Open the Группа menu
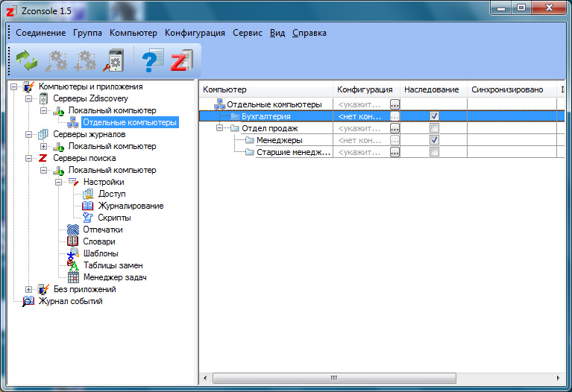The height and width of the screenshot is (392, 572). tap(87, 33)
